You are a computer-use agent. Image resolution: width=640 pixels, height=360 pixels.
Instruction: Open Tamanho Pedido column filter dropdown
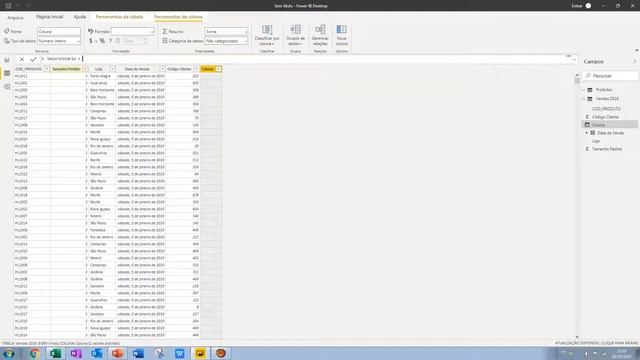click(85, 69)
